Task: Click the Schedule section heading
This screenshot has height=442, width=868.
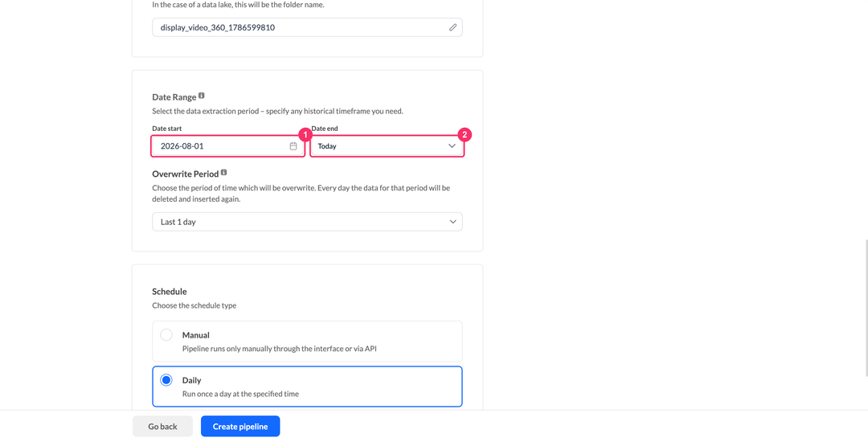Action: point(170,292)
